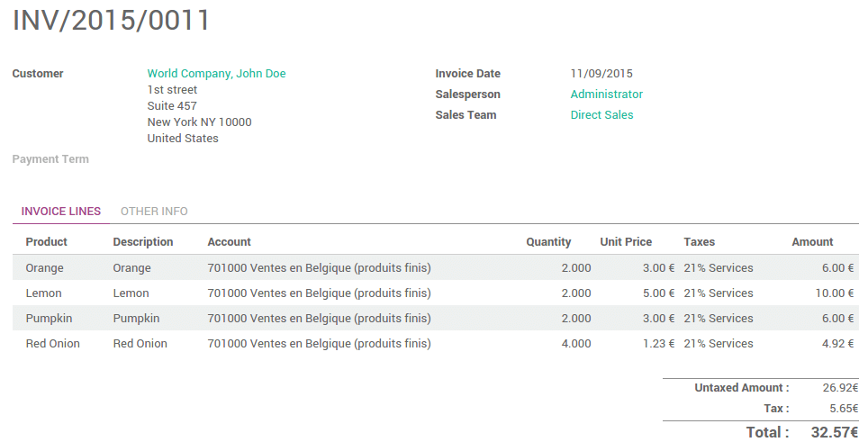Sort lines by the Amount column header
868x442 pixels.
812,242
